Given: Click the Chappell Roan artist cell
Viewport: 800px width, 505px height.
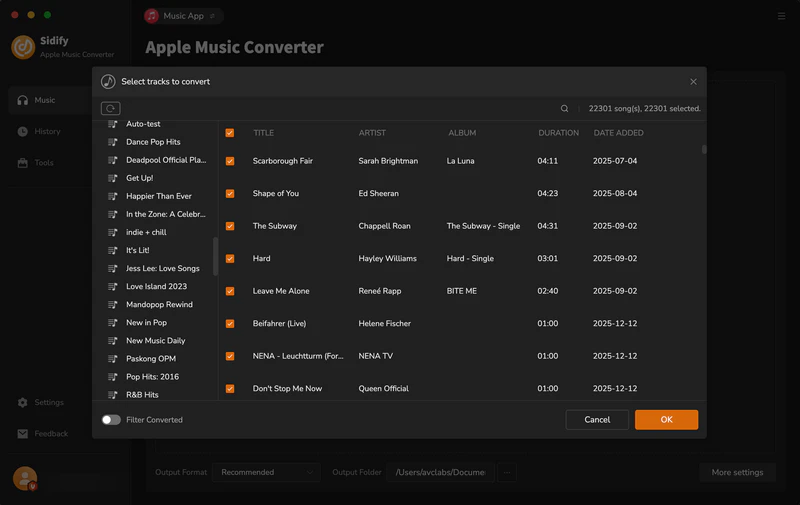Looking at the screenshot, I should click(x=384, y=226).
